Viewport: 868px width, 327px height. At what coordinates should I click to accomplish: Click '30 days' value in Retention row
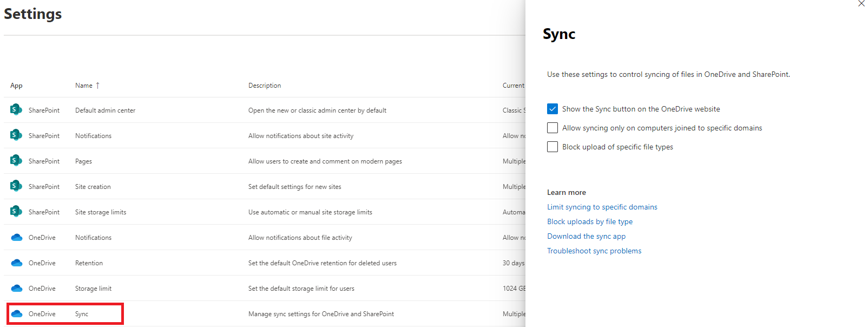pos(514,263)
